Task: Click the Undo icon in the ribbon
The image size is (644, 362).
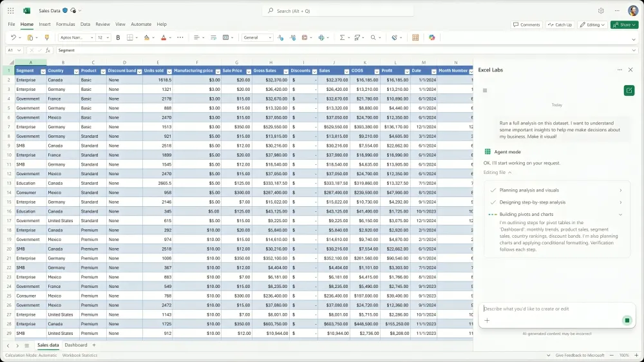Action: click(x=13, y=38)
